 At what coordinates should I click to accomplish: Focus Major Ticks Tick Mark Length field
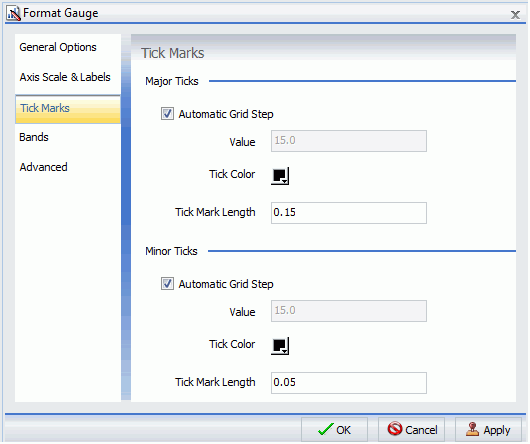tap(348, 213)
